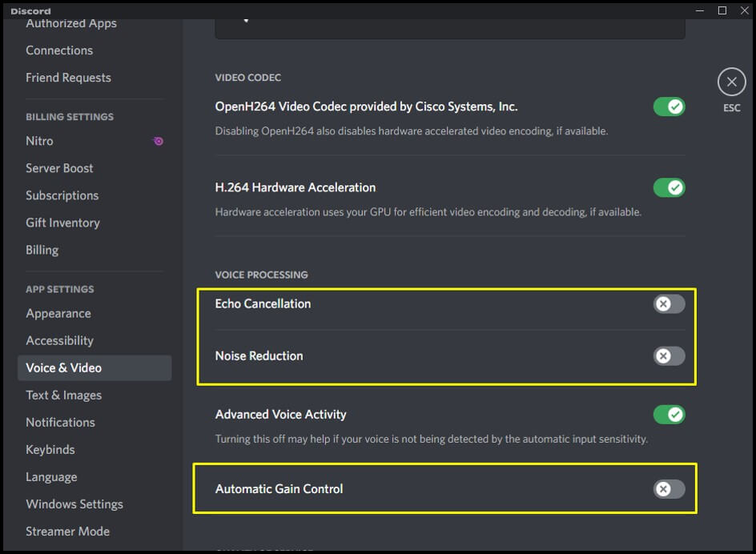756x554 pixels.
Task: Maximize the Discord window
Action: 722,10
